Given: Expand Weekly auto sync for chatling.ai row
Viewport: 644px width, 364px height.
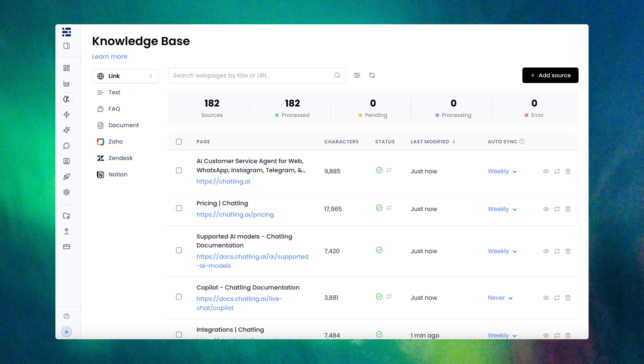Looking at the screenshot, I should point(502,172).
